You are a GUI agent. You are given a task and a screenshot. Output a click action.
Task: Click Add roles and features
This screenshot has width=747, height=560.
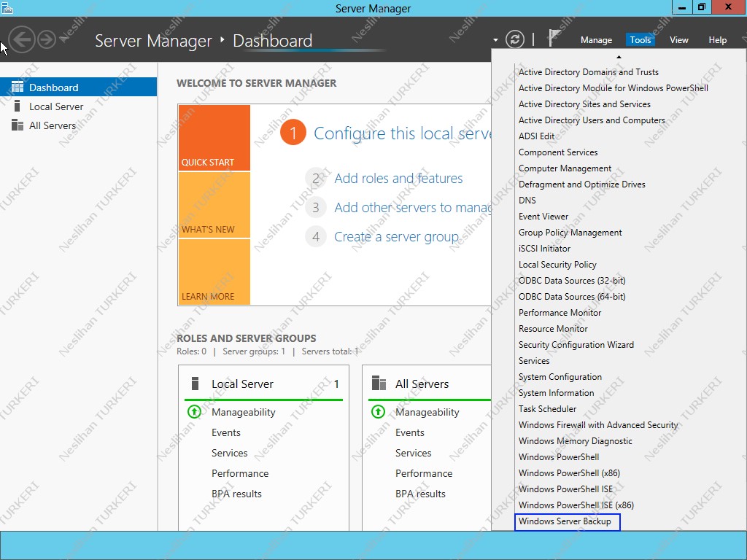398,178
